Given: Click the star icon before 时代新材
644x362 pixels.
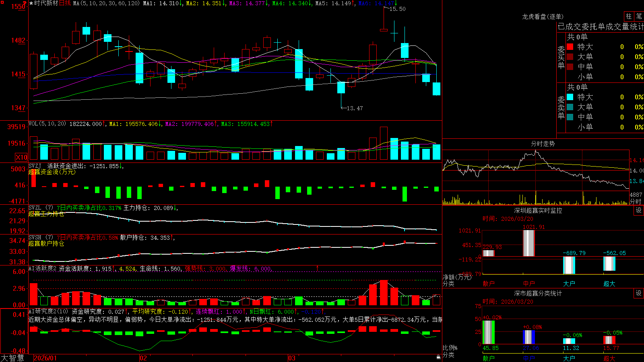Looking at the screenshot, I should 31,3.
